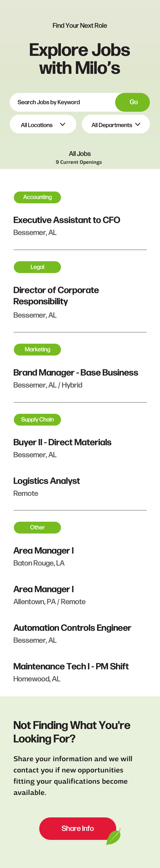Click the Share Info button
The height and width of the screenshot is (868, 160).
pos(78,828)
